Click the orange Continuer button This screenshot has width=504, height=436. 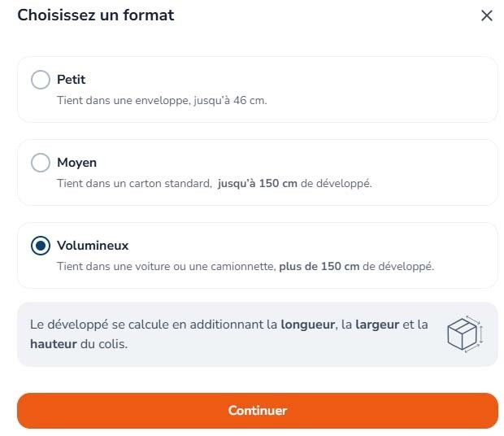point(258,411)
